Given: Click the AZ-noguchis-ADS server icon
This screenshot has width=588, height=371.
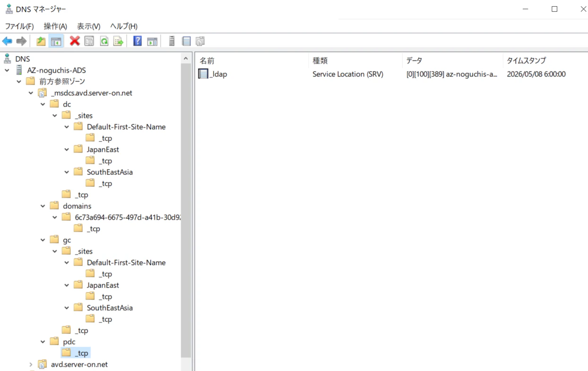Looking at the screenshot, I should tap(19, 70).
